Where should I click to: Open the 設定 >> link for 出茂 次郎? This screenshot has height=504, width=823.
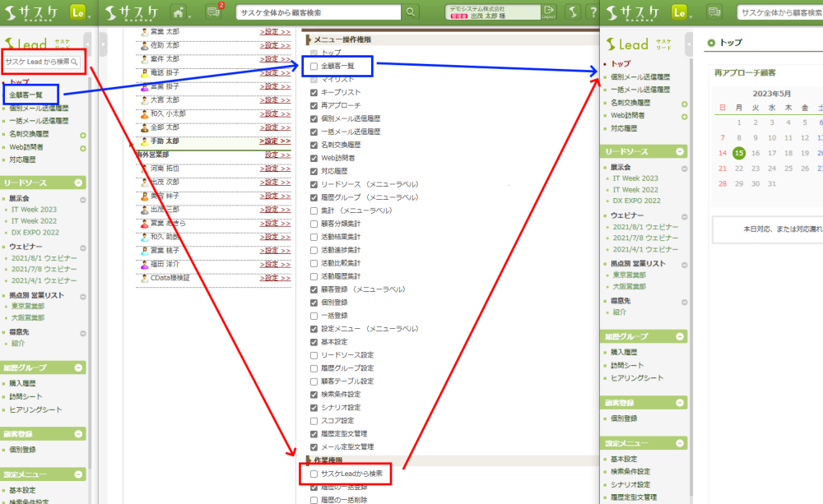coord(275,182)
